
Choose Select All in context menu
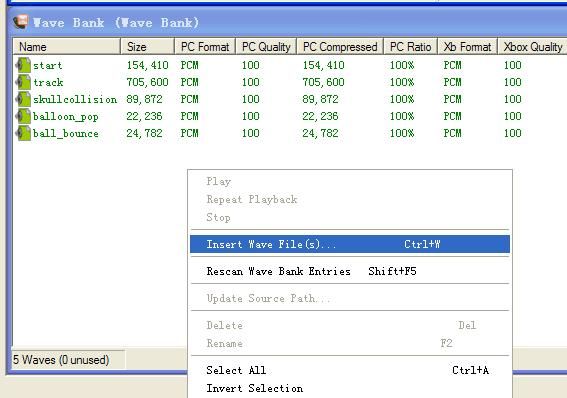pyautogui.click(x=350, y=370)
